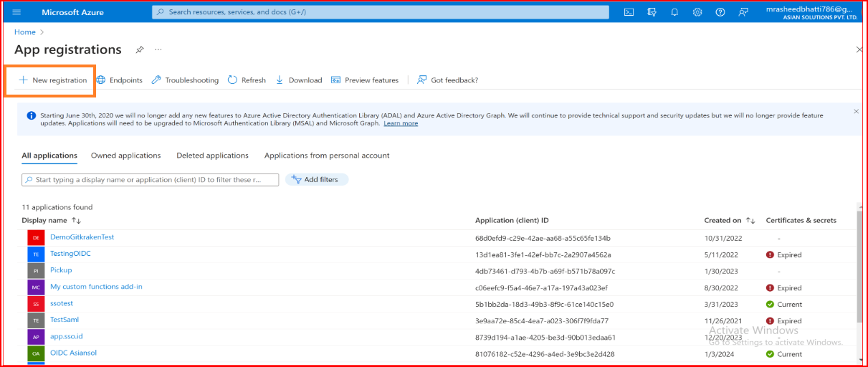The image size is (868, 367).
Task: Open Preview features
Action: [365, 80]
